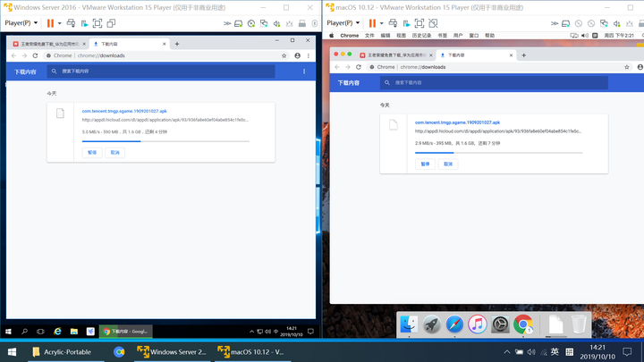Switch to first tab in Windows Chrome

(x=49, y=43)
